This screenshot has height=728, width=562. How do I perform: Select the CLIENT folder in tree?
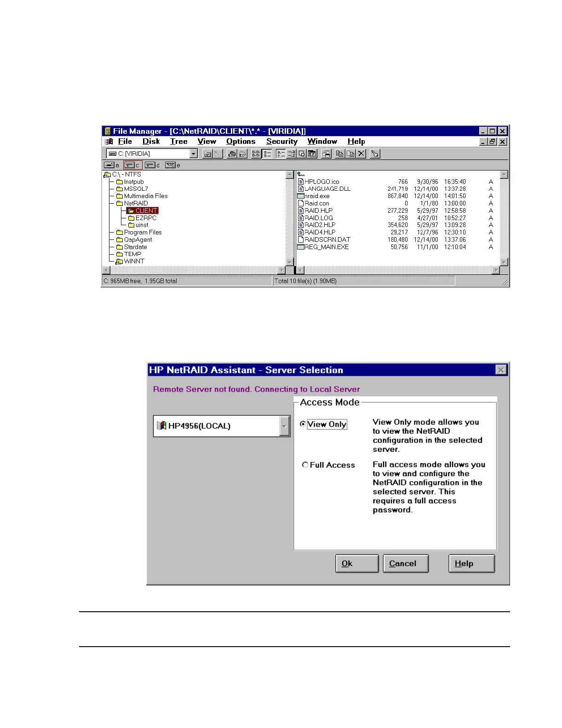[x=143, y=210]
